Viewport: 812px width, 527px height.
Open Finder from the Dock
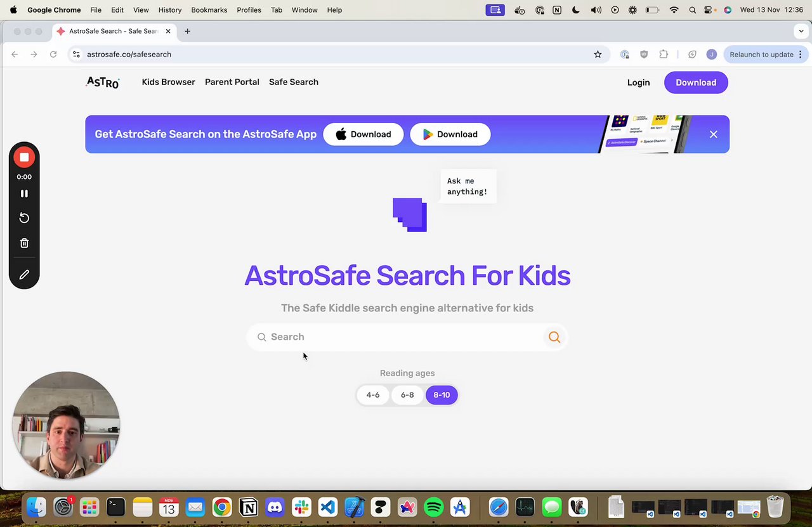pyautogui.click(x=36, y=507)
